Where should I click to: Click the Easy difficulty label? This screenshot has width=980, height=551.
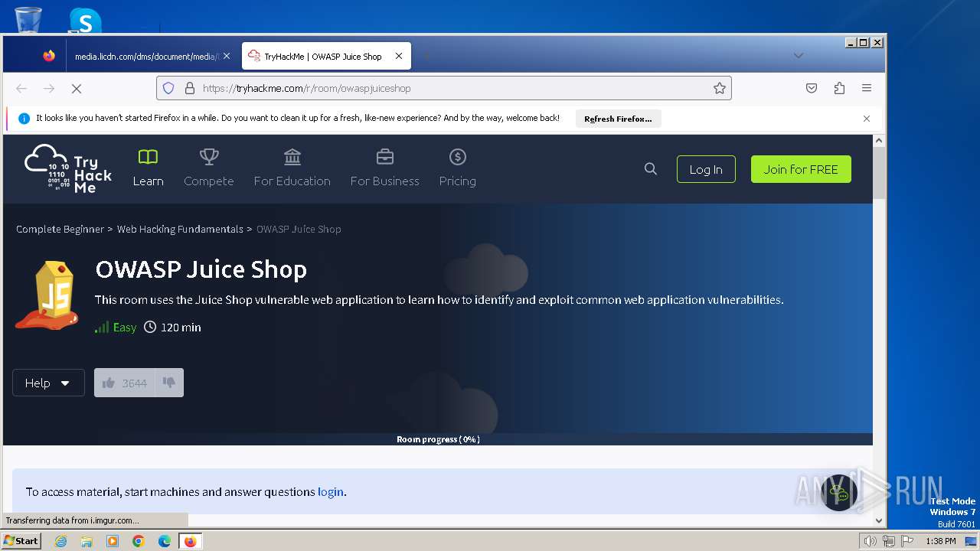[125, 328]
